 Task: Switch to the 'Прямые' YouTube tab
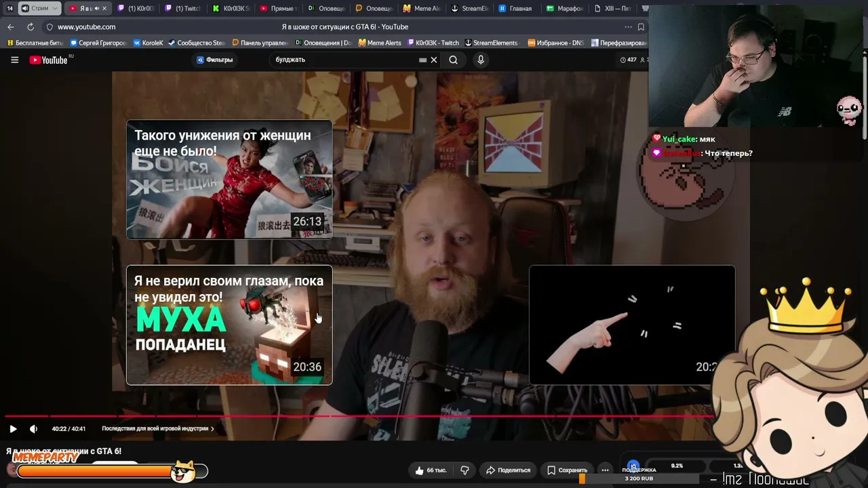277,8
